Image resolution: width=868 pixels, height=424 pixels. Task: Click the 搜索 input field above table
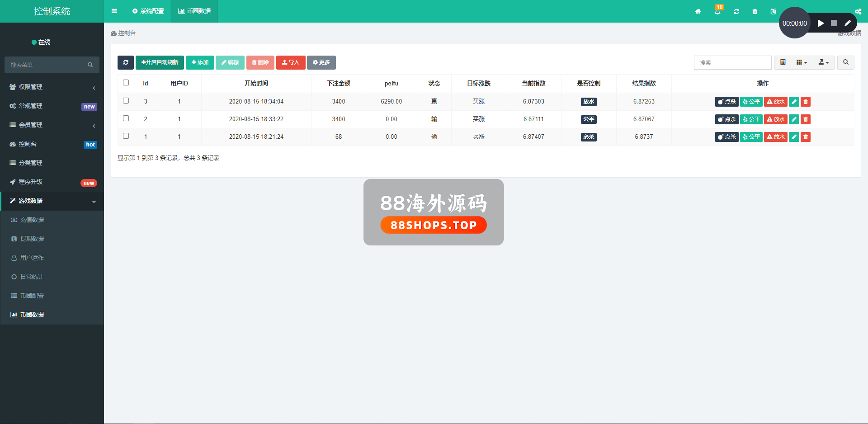(732, 62)
